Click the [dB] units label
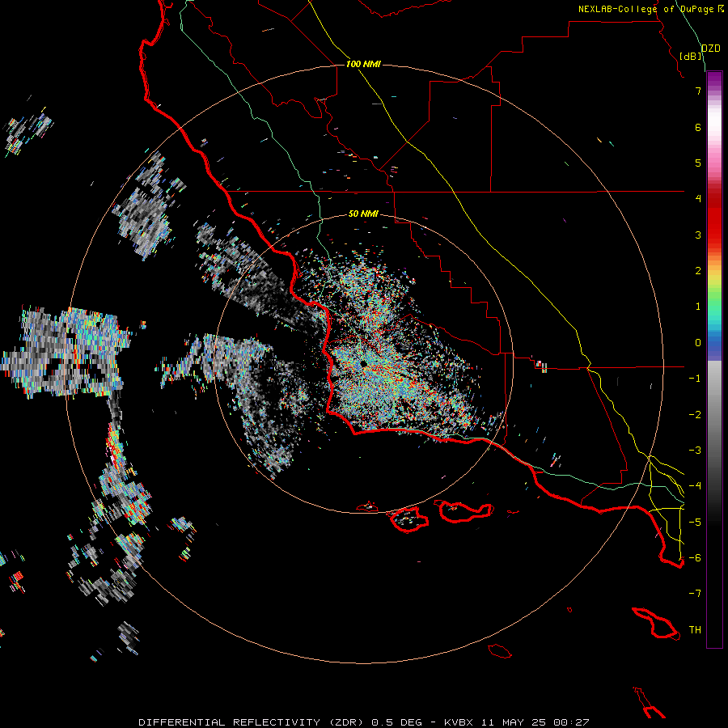The image size is (728, 728). click(691, 56)
